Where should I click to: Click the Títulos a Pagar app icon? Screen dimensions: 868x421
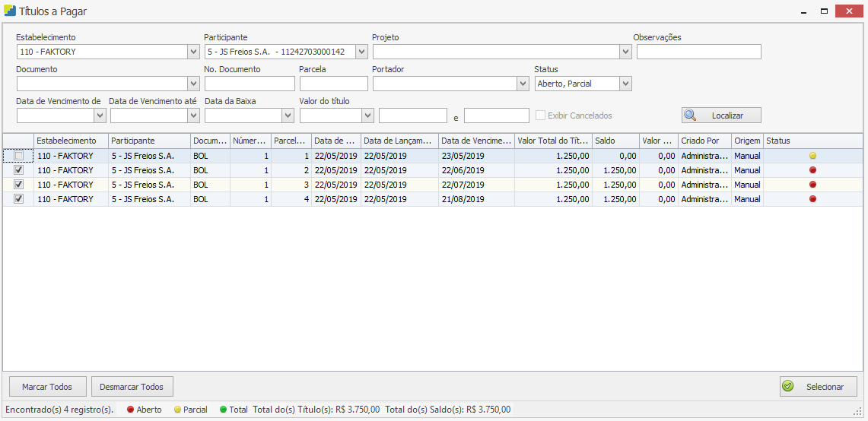coord(10,11)
